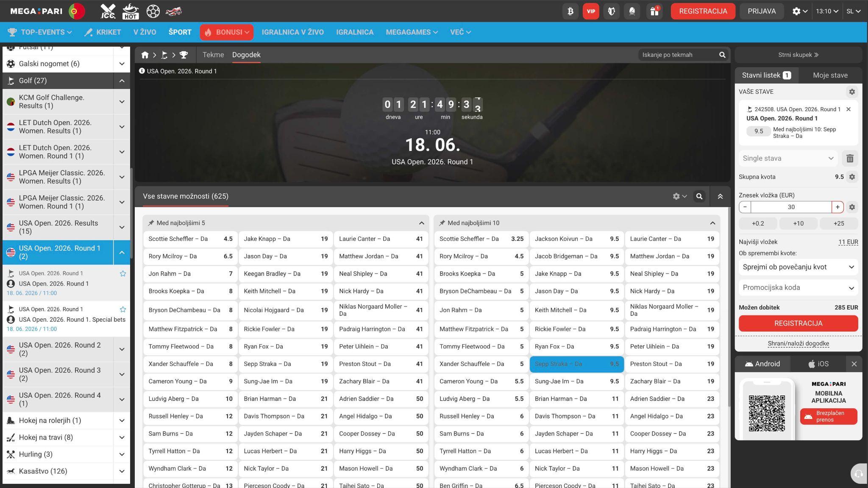Click the football icon in the header
This screenshot has height=488, width=868.
(153, 11)
